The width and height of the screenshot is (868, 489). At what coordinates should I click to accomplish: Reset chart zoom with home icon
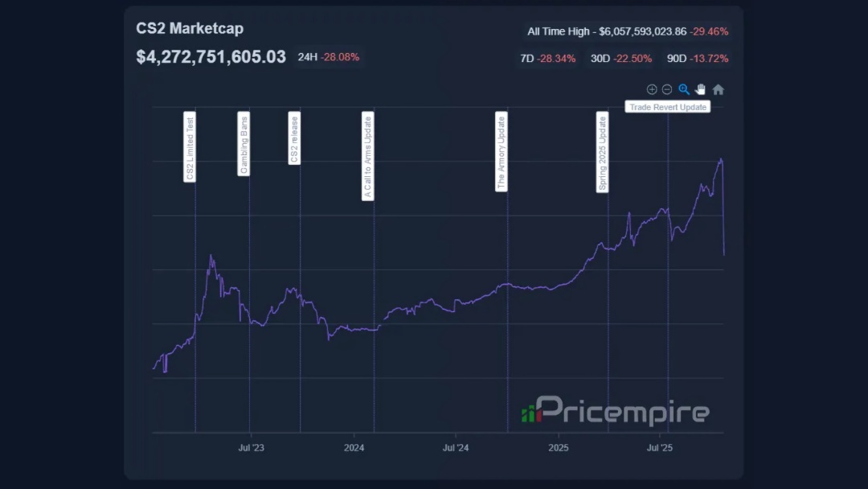(719, 89)
